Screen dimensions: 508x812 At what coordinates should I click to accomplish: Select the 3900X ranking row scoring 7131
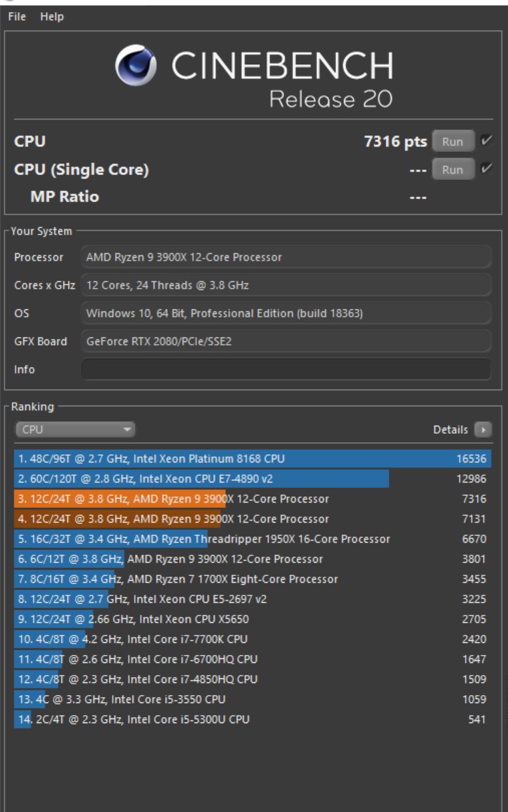253,519
